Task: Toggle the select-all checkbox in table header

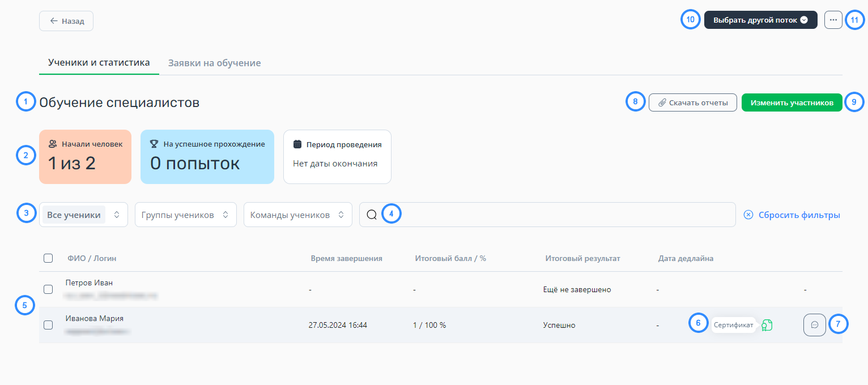Action: click(48, 258)
